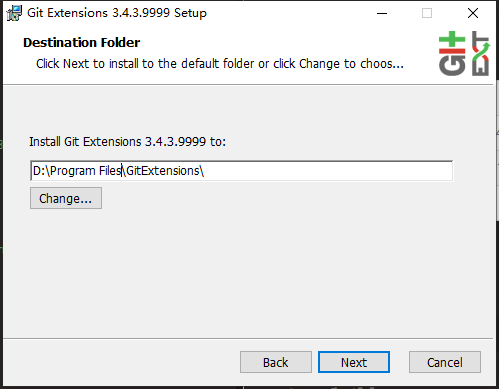
Task: Click the Git Extensions logo in the header
Action: click(x=464, y=53)
